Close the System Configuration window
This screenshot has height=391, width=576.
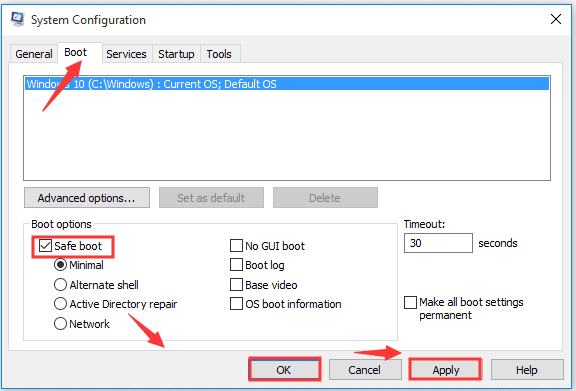tap(556, 19)
